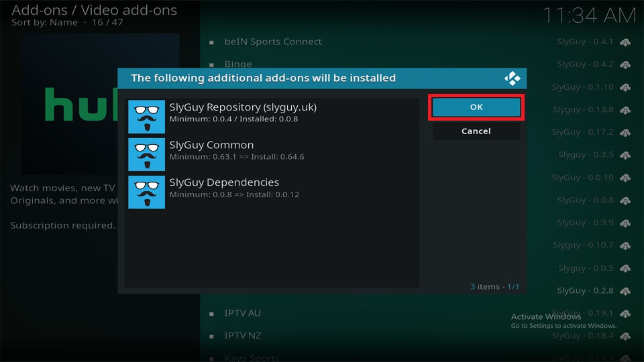Click the SlyGuy Dependencies avatar icon

[x=147, y=192]
